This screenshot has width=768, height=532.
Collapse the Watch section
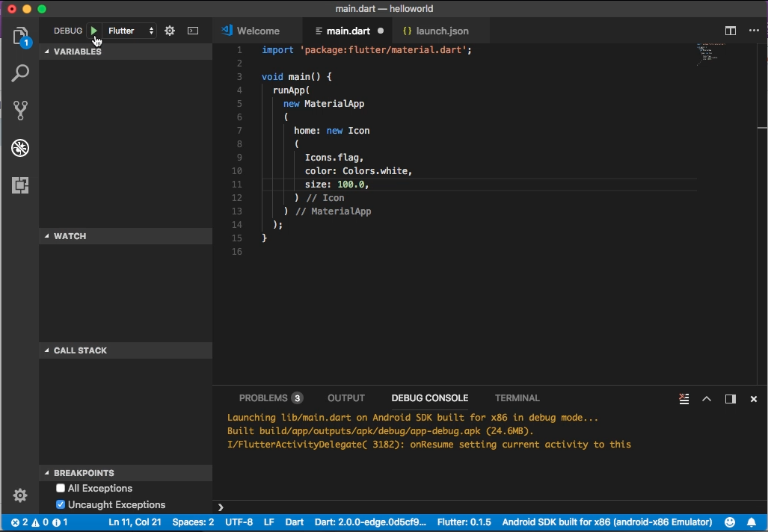pyautogui.click(x=126, y=236)
